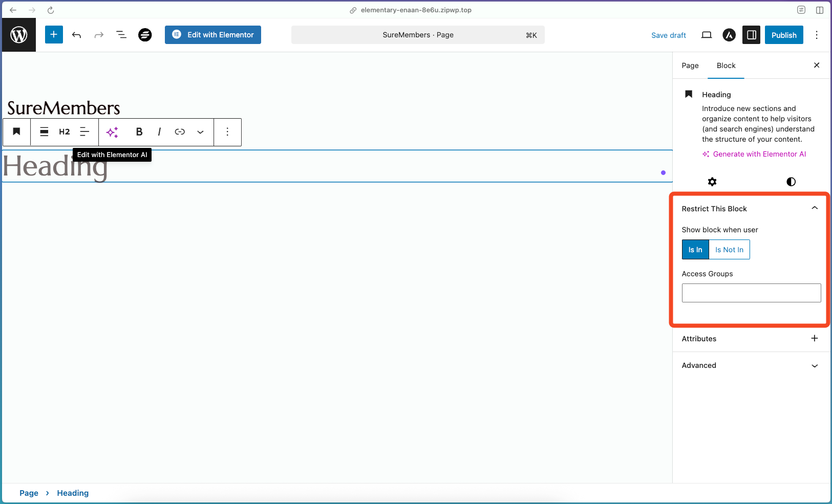Click the Access Groups input field
832x504 pixels.
751,293
